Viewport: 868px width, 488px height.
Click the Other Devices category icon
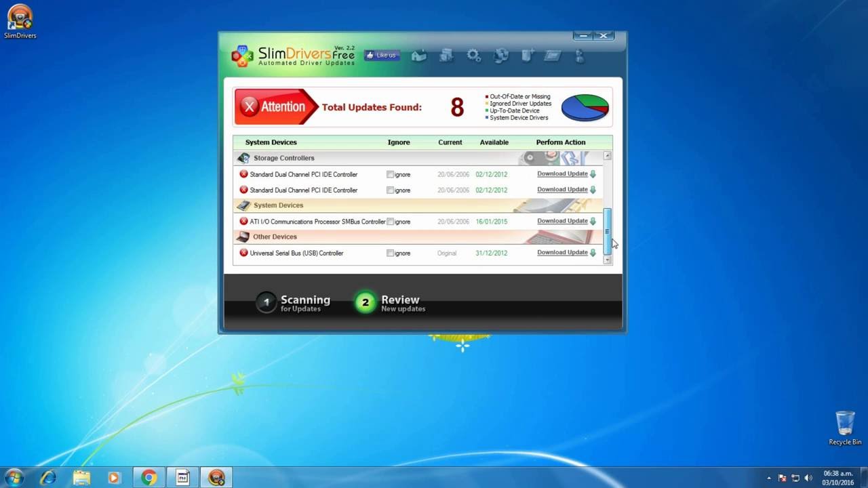243,237
